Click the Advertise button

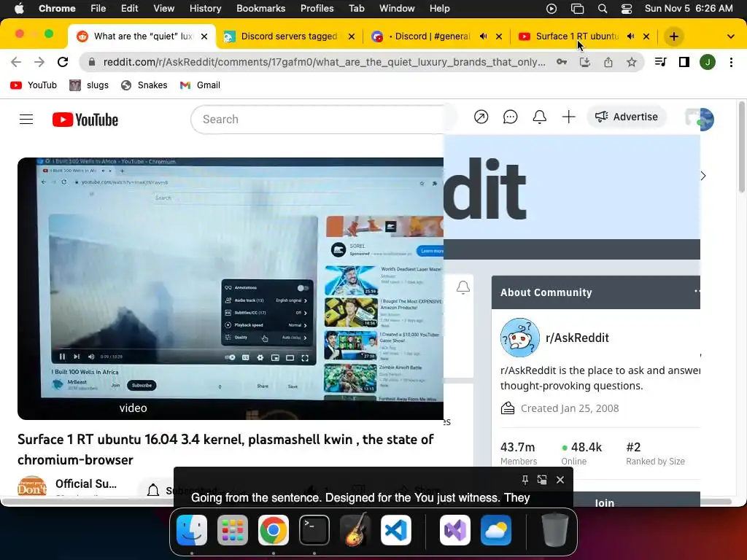[627, 117]
